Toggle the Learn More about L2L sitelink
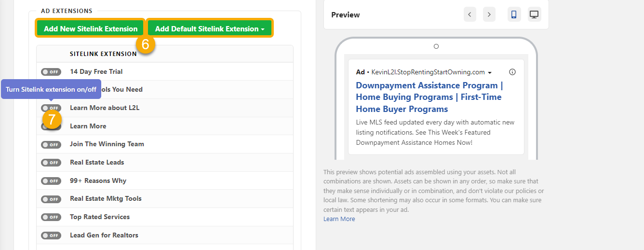The width and height of the screenshot is (644, 250). point(51,108)
